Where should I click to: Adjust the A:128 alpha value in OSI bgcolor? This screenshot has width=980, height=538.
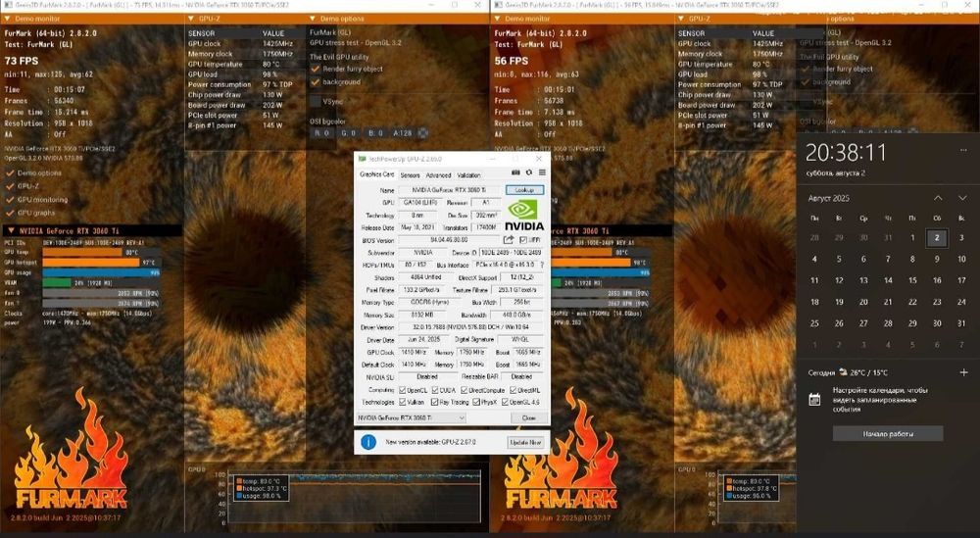point(403,133)
